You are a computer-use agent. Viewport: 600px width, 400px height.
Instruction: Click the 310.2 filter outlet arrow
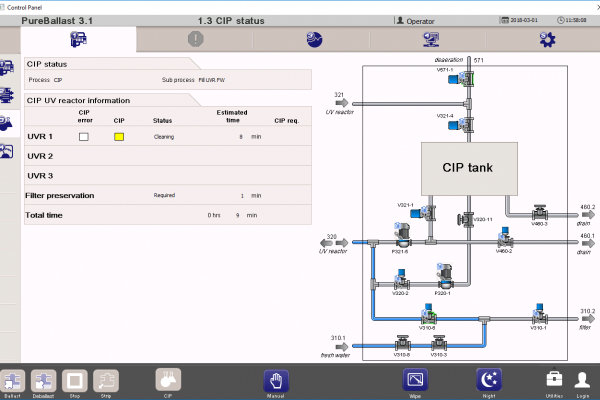point(588,318)
